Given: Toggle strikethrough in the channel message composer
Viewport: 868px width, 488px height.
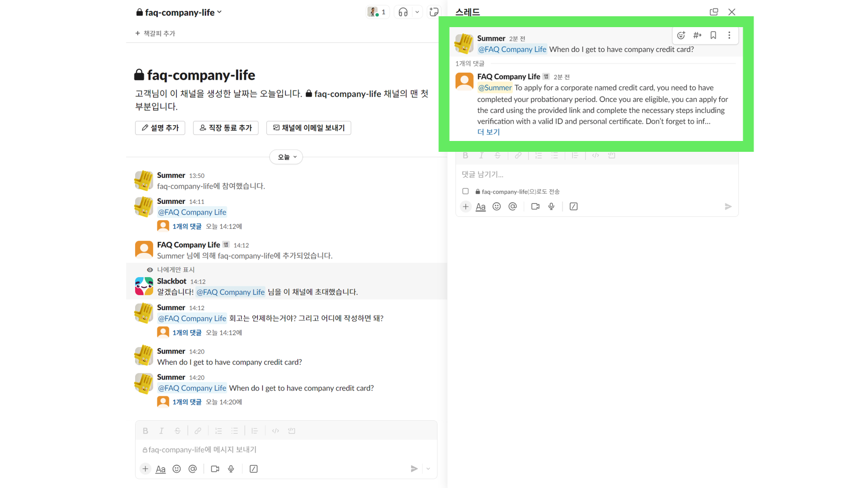Looking at the screenshot, I should tap(177, 431).
